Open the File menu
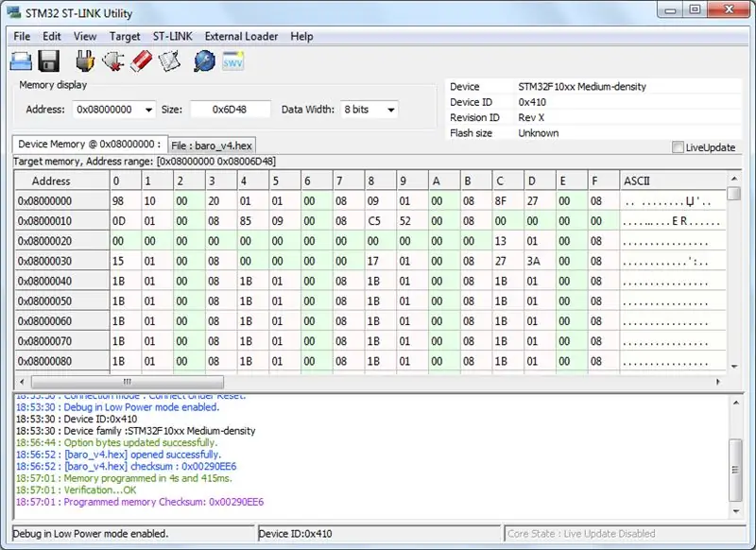The width and height of the screenshot is (756, 550). click(x=22, y=37)
